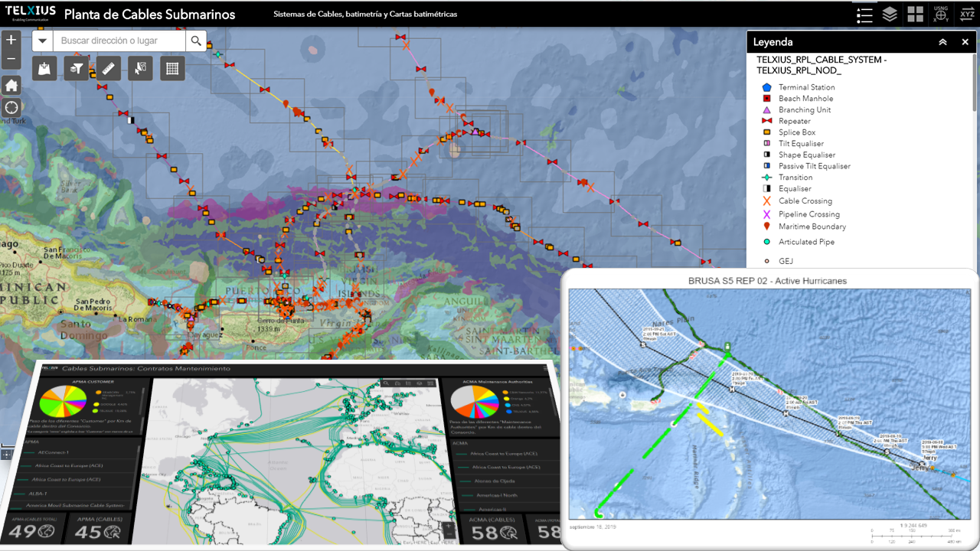Image resolution: width=980 pixels, height=551 pixels.
Task: Open the add data tool
Action: click(45, 68)
